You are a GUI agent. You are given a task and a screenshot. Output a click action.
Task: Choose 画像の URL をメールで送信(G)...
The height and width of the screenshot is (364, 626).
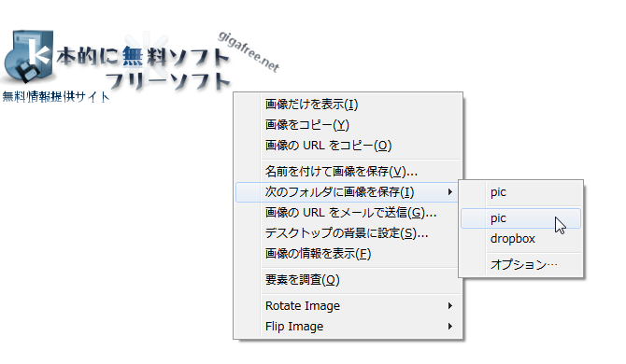pyautogui.click(x=348, y=213)
